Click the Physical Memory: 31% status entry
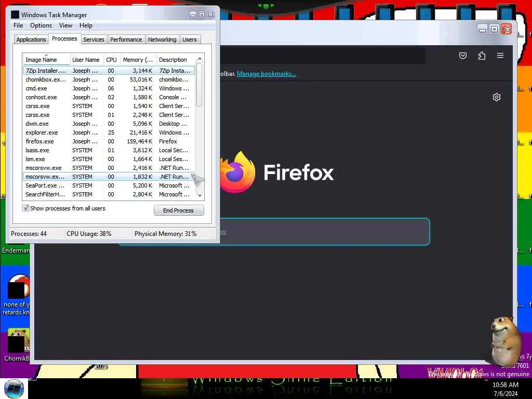Screen dimensions: 532x399 click(x=166, y=233)
